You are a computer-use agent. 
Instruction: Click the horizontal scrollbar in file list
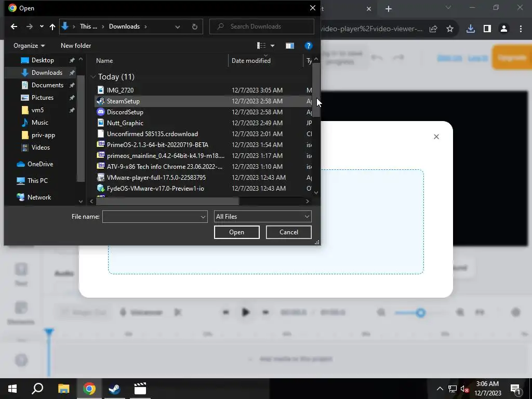pos(168,201)
